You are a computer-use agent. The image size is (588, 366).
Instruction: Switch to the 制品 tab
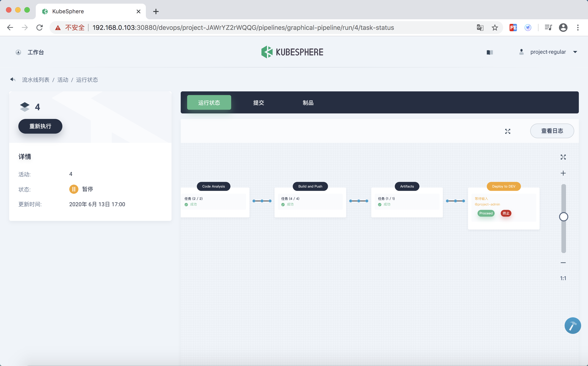click(x=308, y=103)
